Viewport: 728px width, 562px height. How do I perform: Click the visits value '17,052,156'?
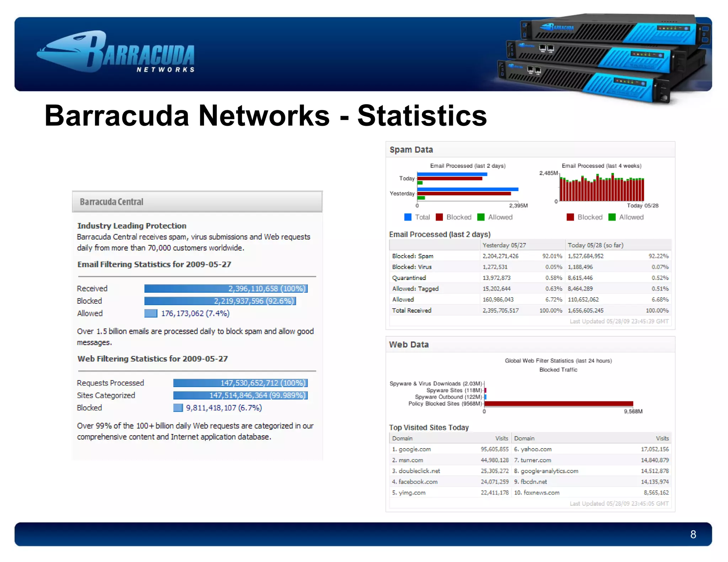click(655, 449)
